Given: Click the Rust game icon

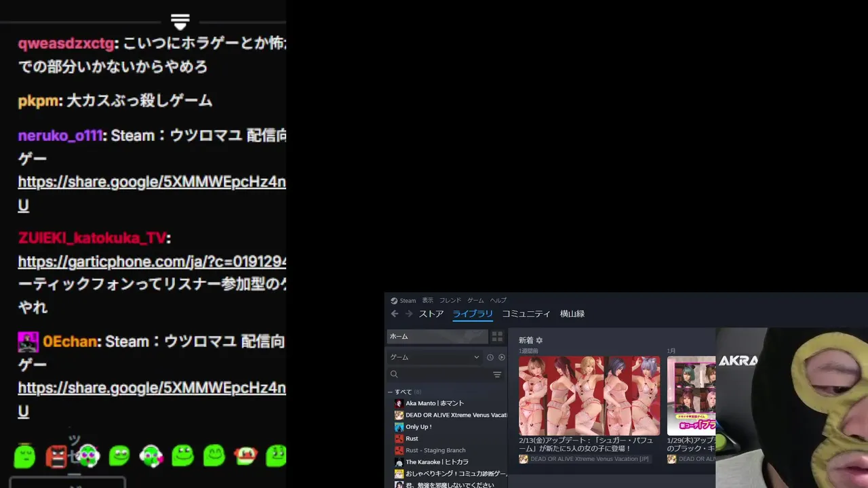Looking at the screenshot, I should coord(399,439).
